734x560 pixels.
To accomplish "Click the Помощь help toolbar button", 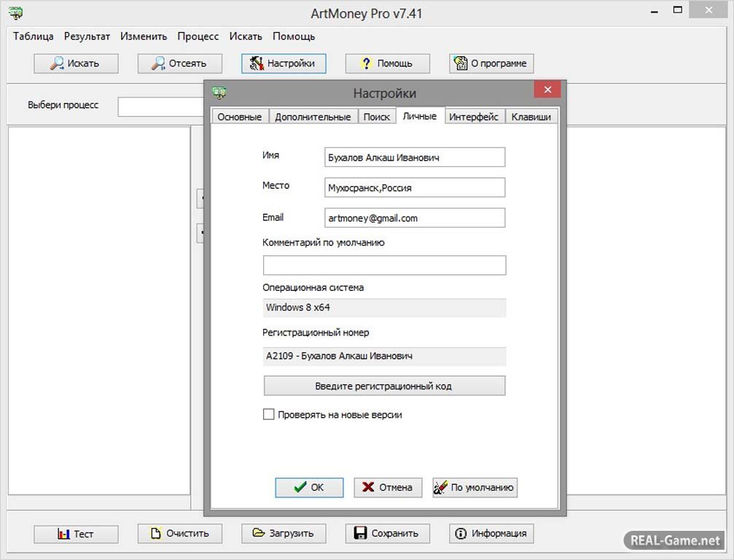I will click(x=387, y=63).
